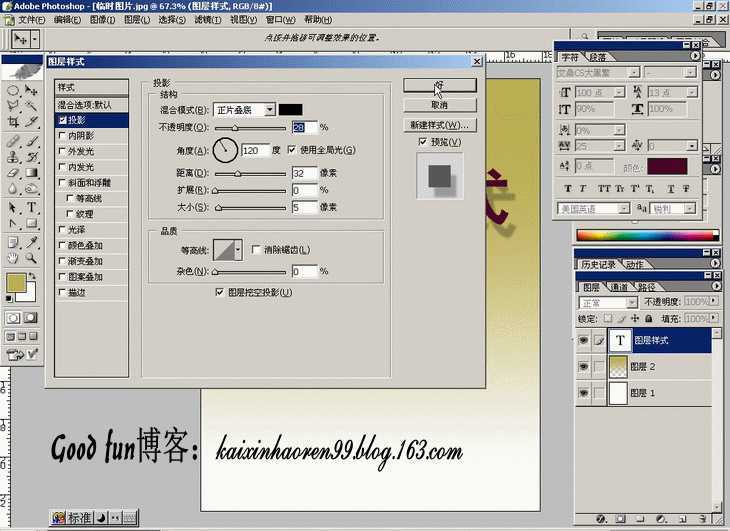Click the 距离 distance value field
Screen dimensions: 730x531
pos(303,173)
